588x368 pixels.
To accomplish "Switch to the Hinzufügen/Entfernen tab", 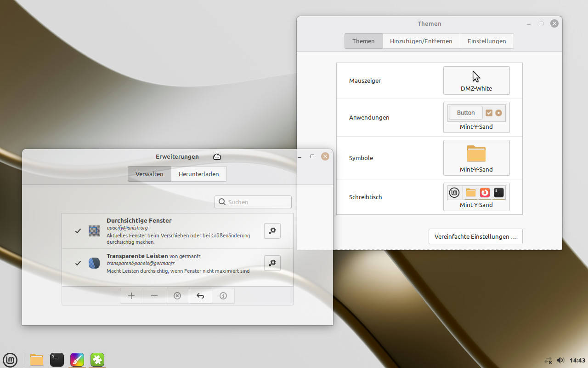I will 421,41.
